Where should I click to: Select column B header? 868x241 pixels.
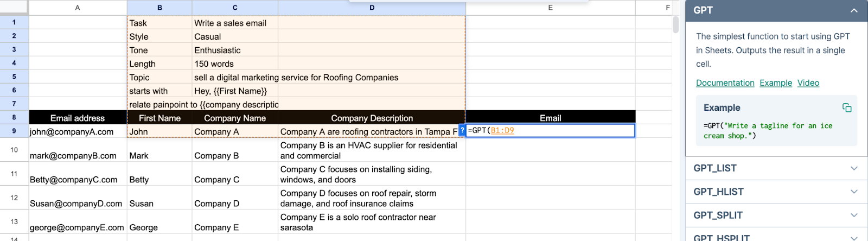coord(159,8)
